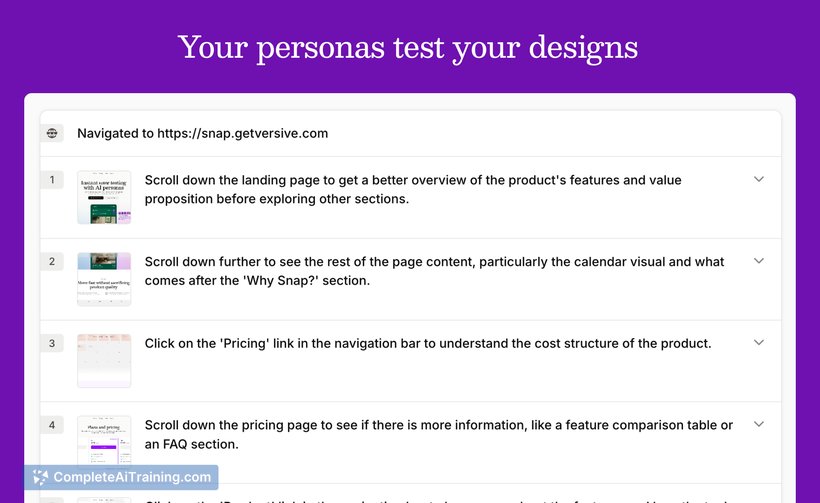This screenshot has width=820, height=503.
Task: Expand step 4 pricing page chevron
Action: pos(758,424)
